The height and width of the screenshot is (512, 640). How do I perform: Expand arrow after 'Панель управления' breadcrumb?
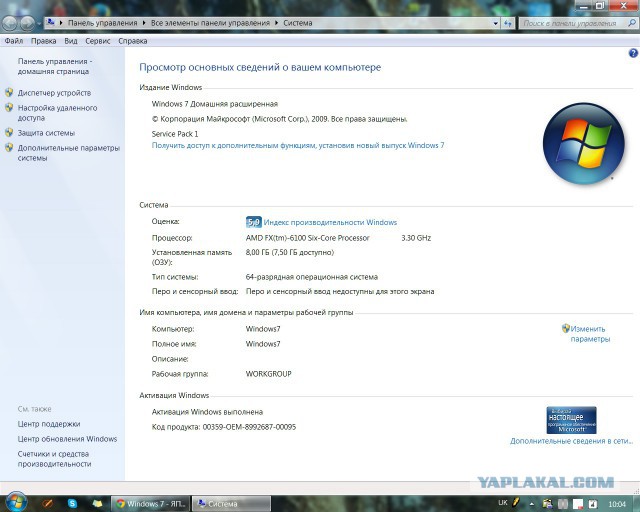click(144, 23)
